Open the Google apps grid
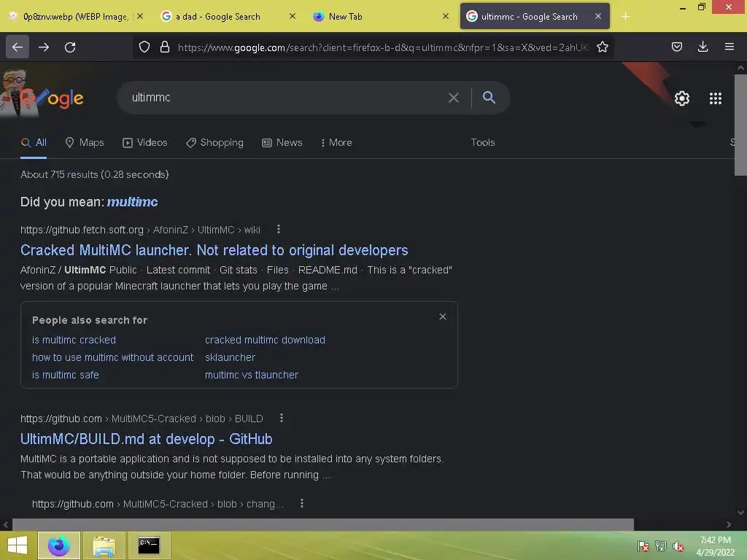The width and height of the screenshot is (747, 560). pos(716,98)
